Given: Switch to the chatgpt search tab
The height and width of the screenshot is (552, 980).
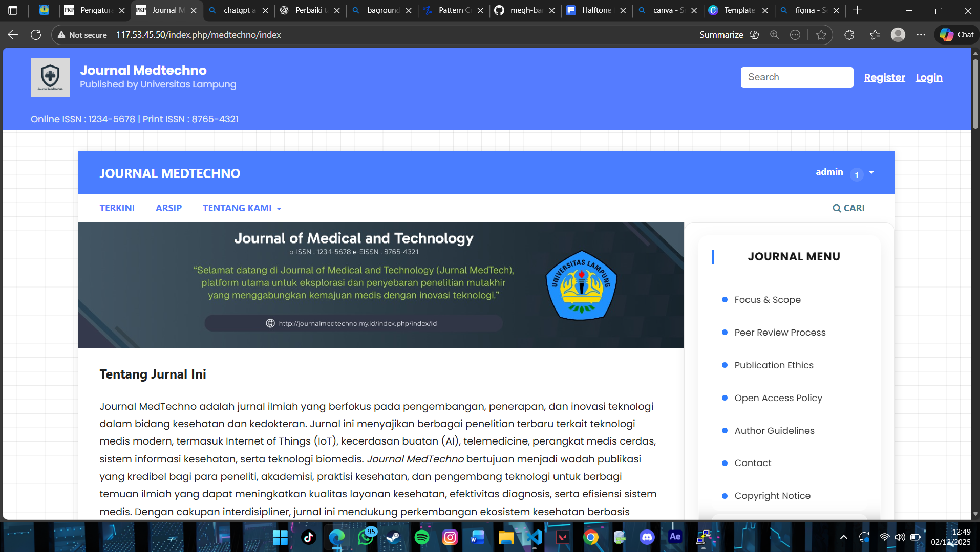Looking at the screenshot, I should (239, 10).
